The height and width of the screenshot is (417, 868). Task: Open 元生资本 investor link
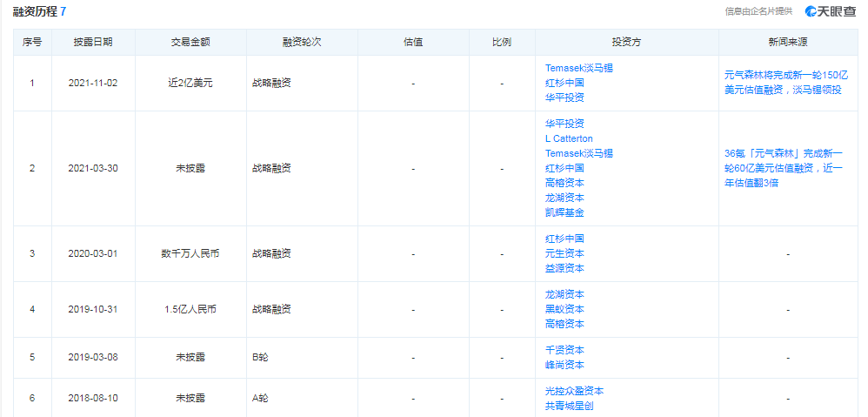[x=564, y=253]
